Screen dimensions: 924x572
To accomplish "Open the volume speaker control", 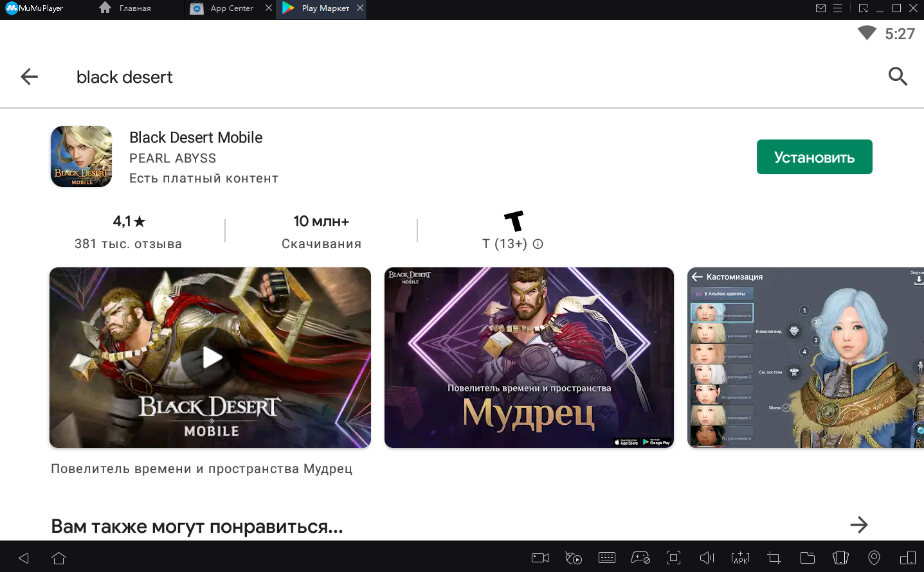I will [x=707, y=558].
